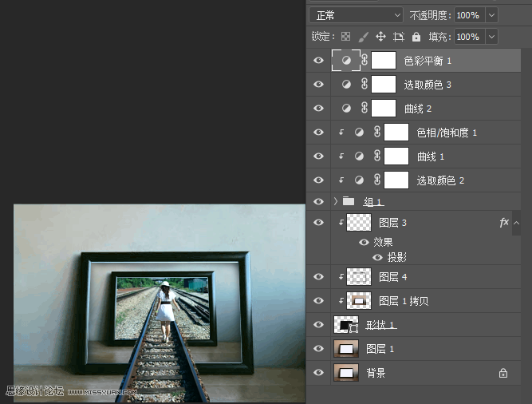Hide the 曲线 1 layer

pyautogui.click(x=318, y=156)
